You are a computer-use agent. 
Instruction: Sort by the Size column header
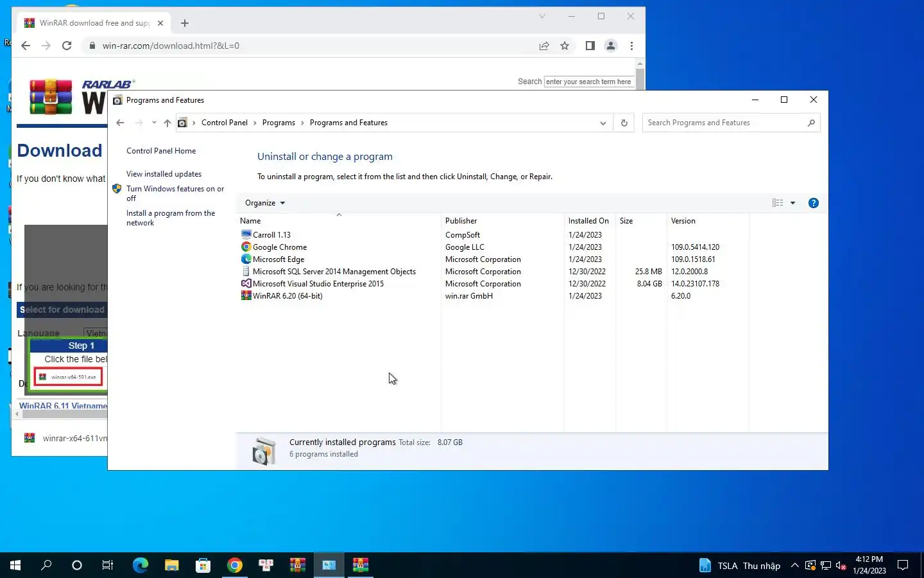tap(641, 221)
